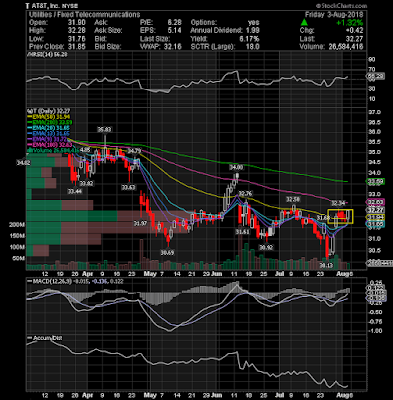Click the 'Last Size:' label

154,39
